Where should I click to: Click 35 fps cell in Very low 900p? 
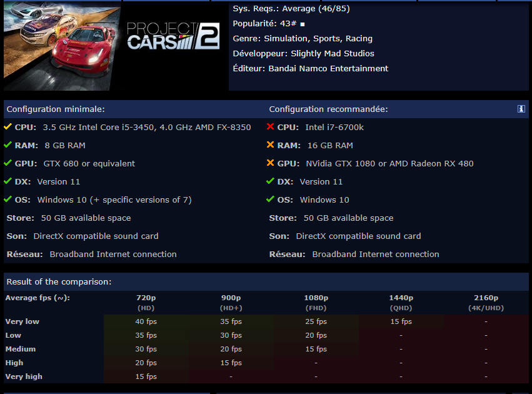pyautogui.click(x=231, y=321)
